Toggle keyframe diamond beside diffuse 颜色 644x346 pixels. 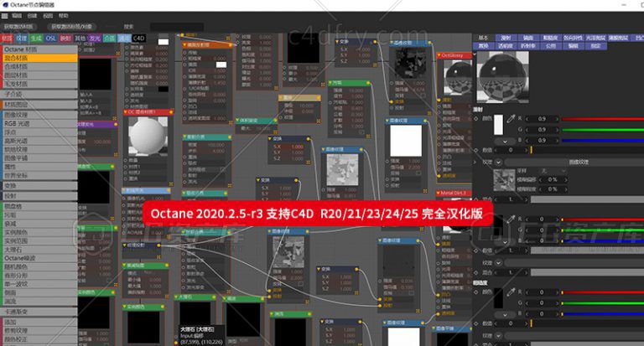coord(476,119)
